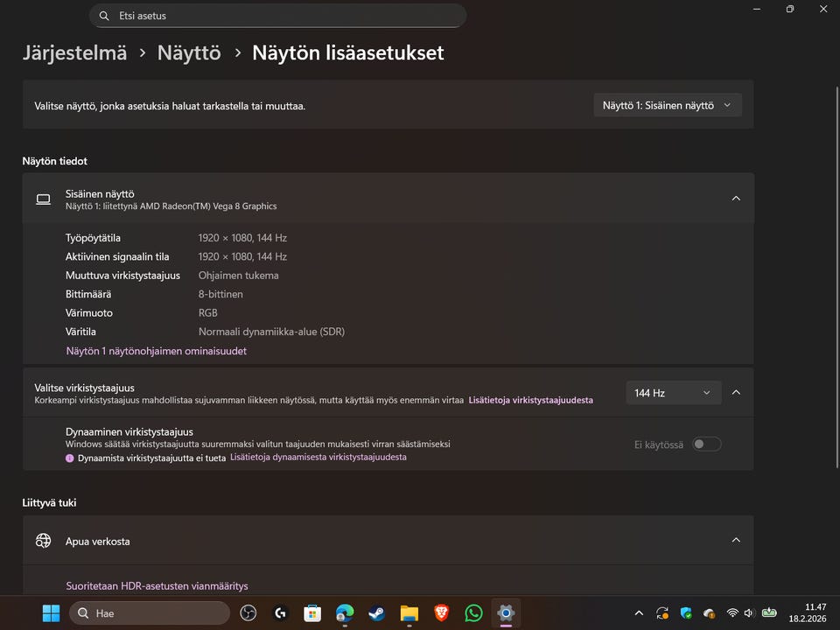Click Normaali dynamiikka-alue (SDR) value

(x=271, y=332)
